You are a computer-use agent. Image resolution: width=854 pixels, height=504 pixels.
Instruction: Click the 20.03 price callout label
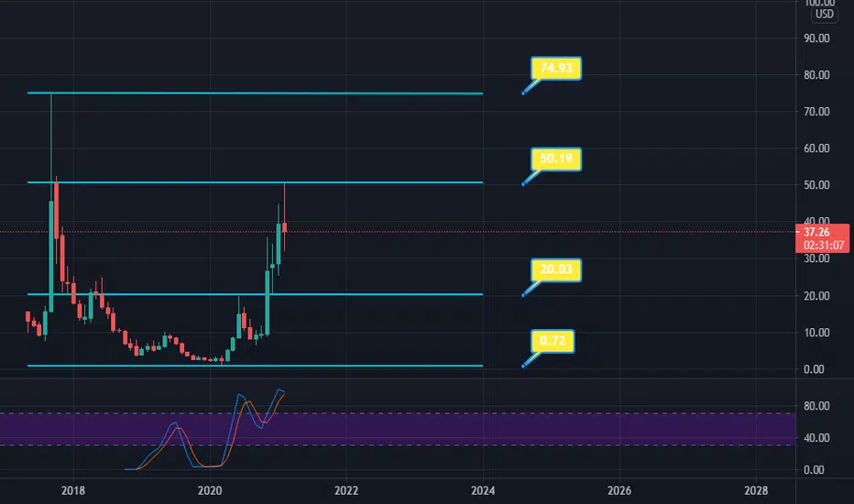coord(556,269)
